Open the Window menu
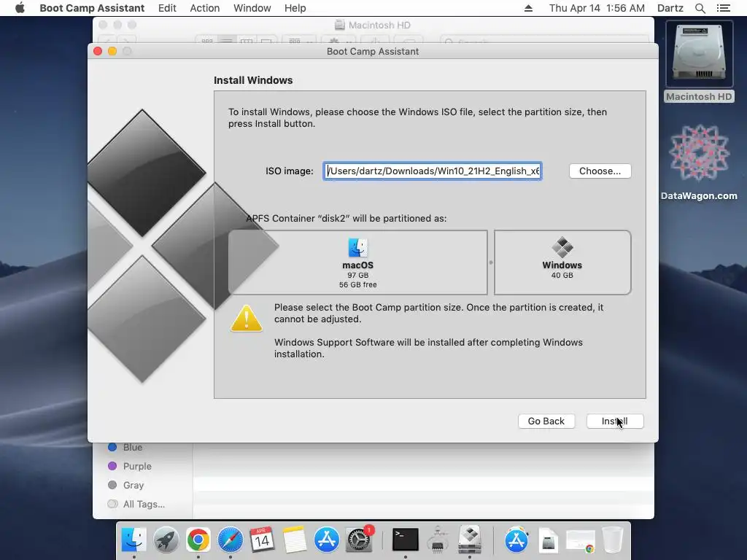The width and height of the screenshot is (747, 560). point(252,8)
